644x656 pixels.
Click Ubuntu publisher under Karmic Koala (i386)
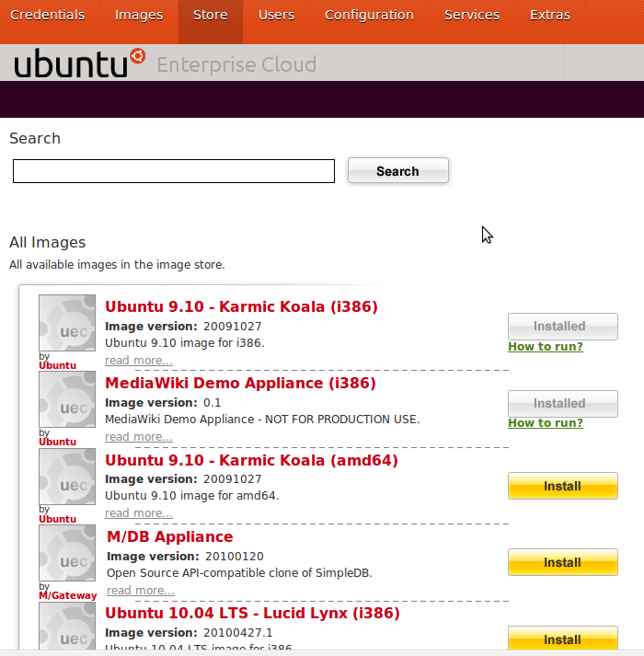coord(57,365)
